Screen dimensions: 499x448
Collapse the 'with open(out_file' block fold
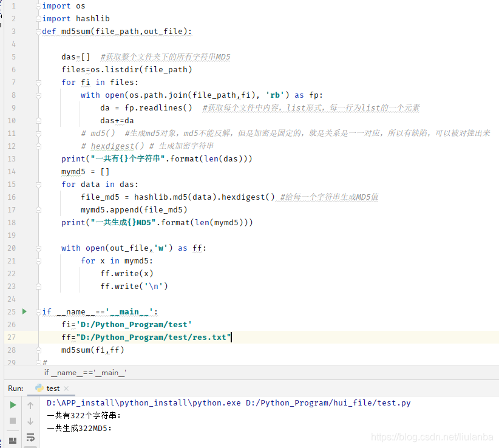38,248
